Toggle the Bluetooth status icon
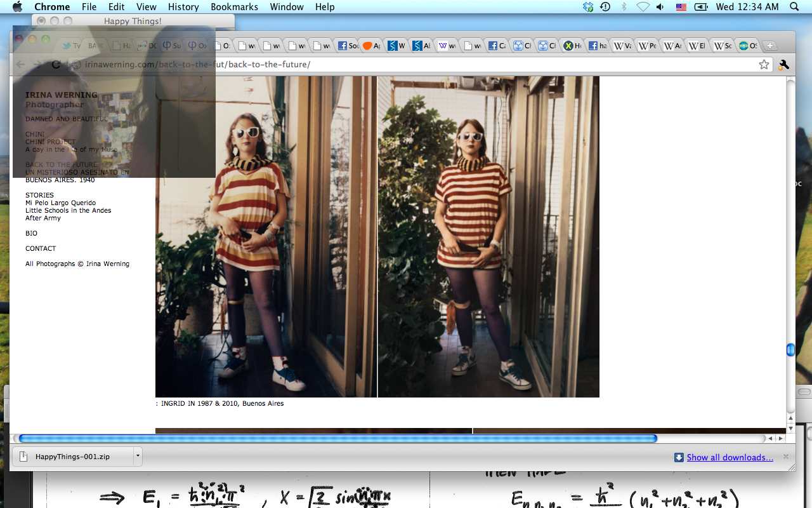Image resolution: width=812 pixels, height=508 pixels. [x=624, y=7]
